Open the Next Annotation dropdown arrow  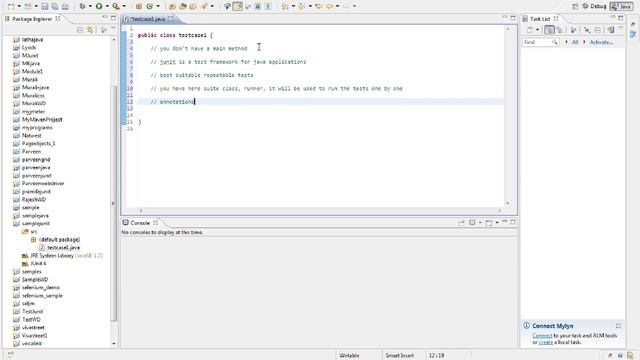tap(293, 6)
